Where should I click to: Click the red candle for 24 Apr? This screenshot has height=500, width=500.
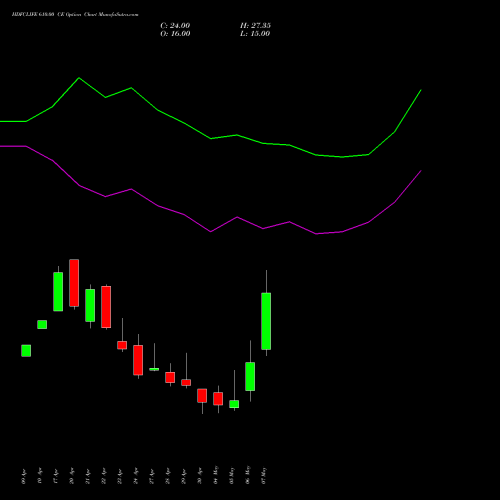tap(138, 360)
